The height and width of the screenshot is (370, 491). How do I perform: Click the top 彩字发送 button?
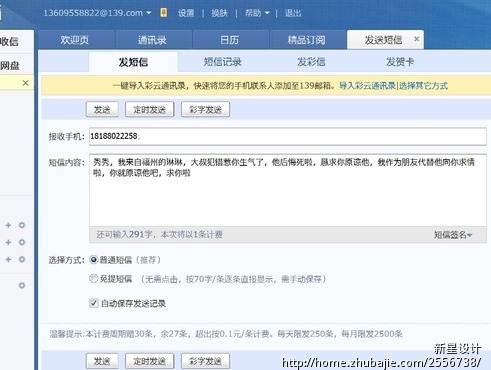[x=205, y=109]
